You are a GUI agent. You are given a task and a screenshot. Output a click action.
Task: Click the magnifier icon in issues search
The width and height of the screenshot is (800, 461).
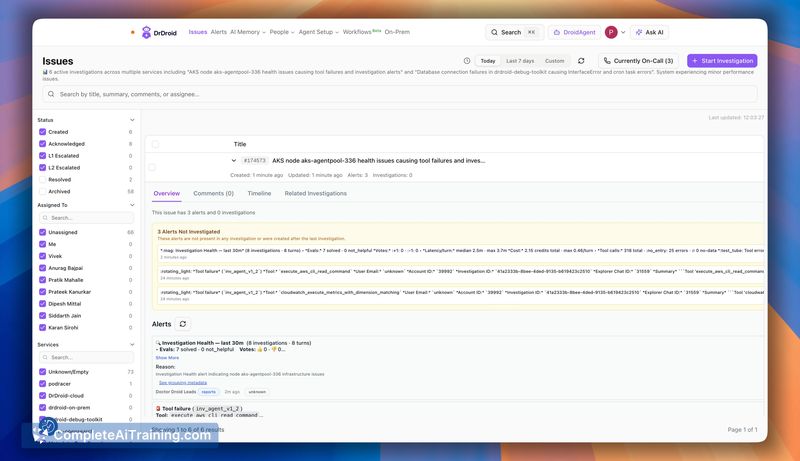(51, 94)
